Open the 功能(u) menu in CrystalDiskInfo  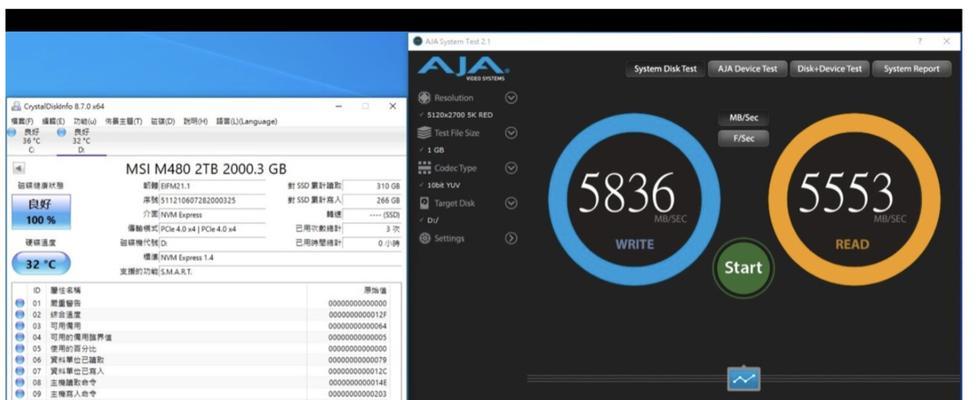pos(85,122)
